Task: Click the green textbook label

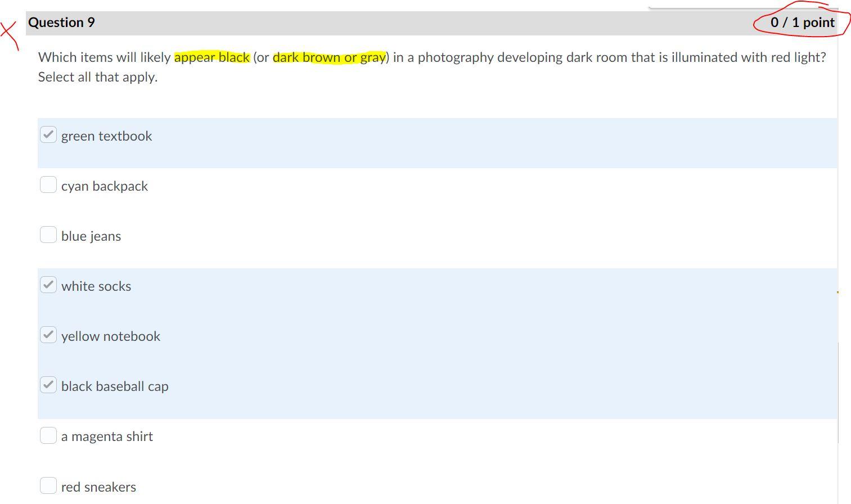Action: (107, 136)
